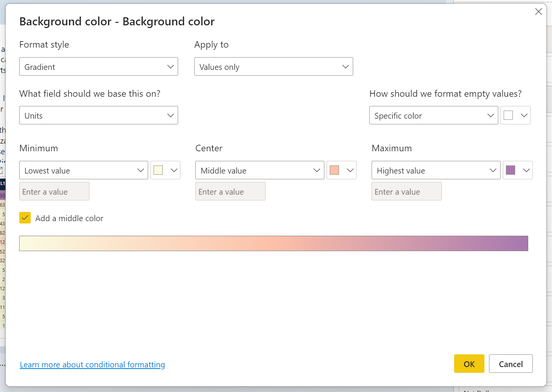Open the Center color picker swatch
Viewport: 552px width, 392px height.
click(342, 170)
